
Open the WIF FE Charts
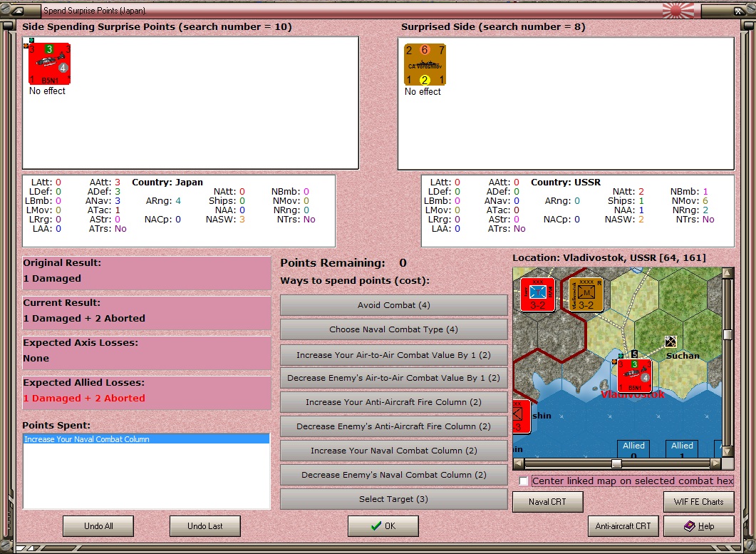pos(698,502)
